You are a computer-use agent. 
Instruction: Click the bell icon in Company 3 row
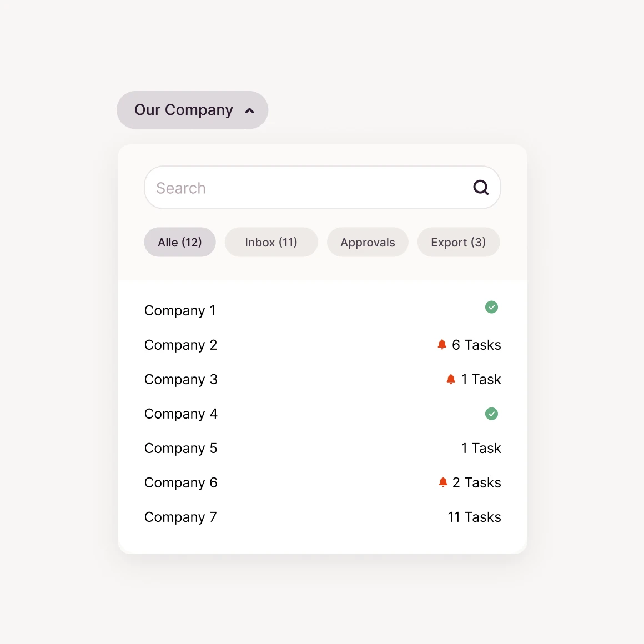point(451,379)
